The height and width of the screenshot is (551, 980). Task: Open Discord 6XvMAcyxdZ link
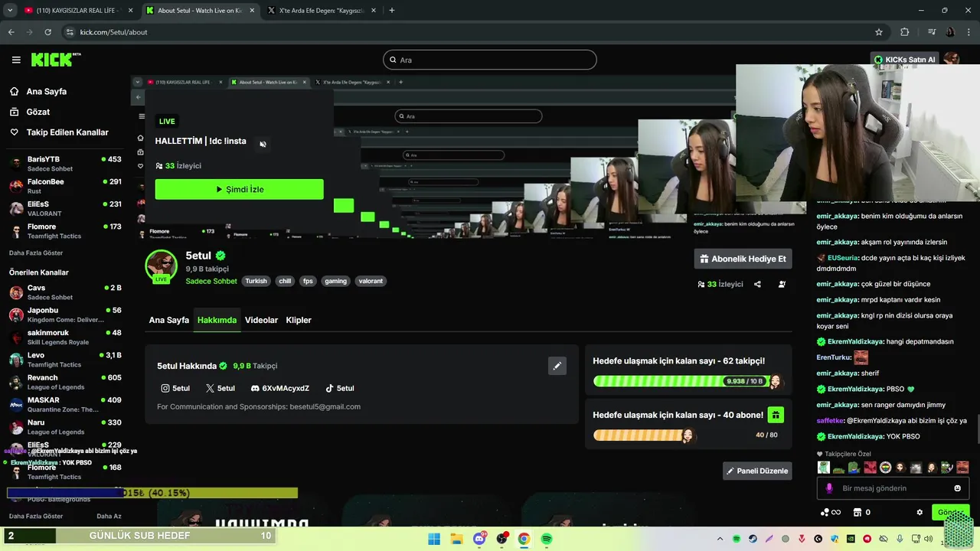click(x=280, y=388)
